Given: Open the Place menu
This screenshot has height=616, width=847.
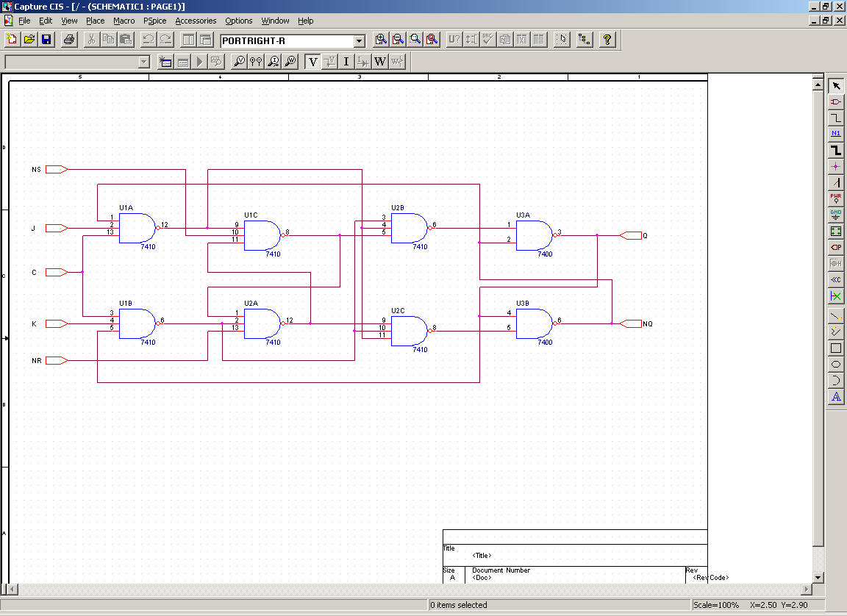Looking at the screenshot, I should (x=95, y=21).
